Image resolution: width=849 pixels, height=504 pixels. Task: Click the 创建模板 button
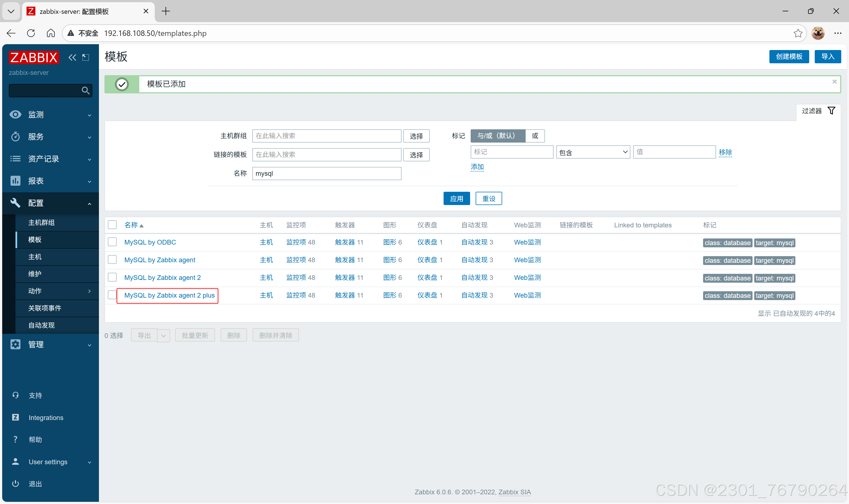point(788,56)
